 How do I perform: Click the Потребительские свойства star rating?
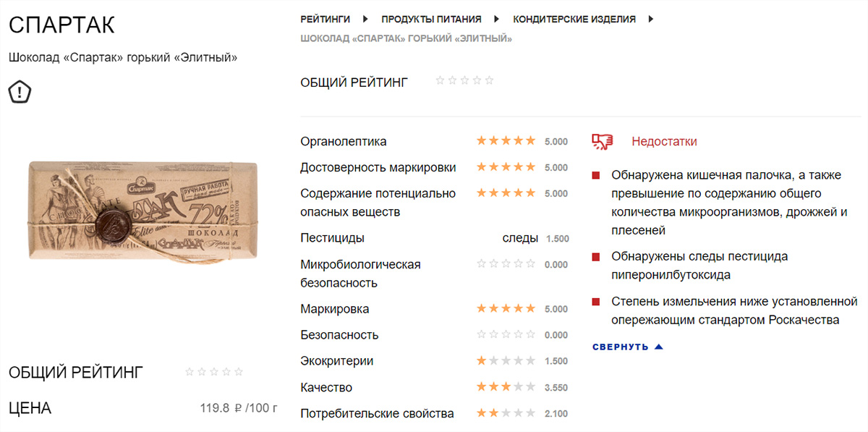(506, 413)
